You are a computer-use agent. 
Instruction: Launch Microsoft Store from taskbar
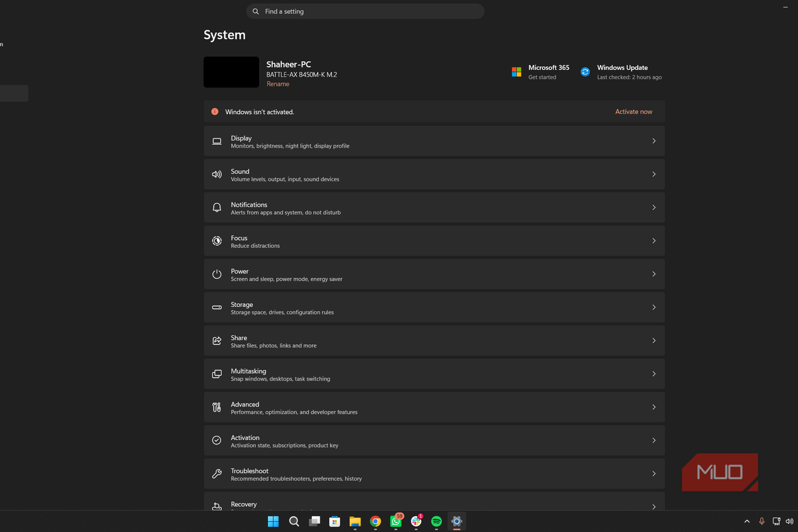(335, 521)
